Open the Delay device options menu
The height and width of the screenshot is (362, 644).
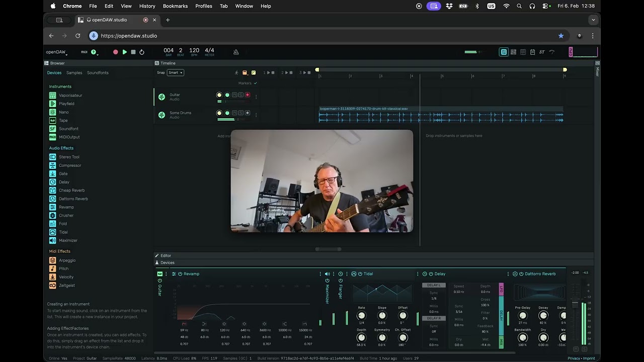coord(507,274)
